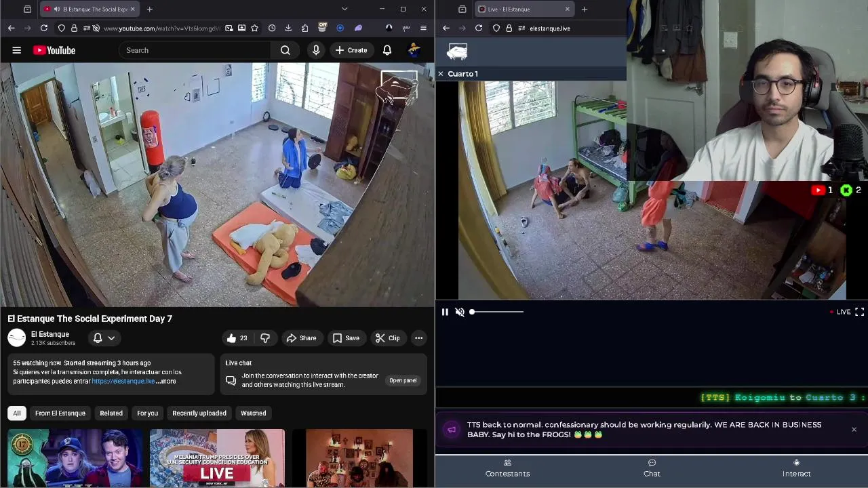Viewport: 868px width, 488px height.
Task: Focus the YouTube search box
Action: 195,50
